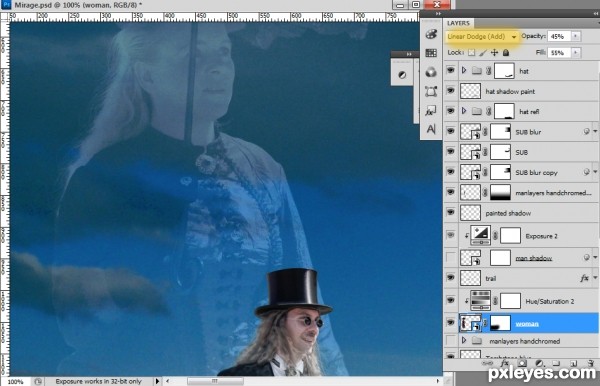Select the SUB layer by name
This screenshot has width=600, height=386.
click(521, 152)
